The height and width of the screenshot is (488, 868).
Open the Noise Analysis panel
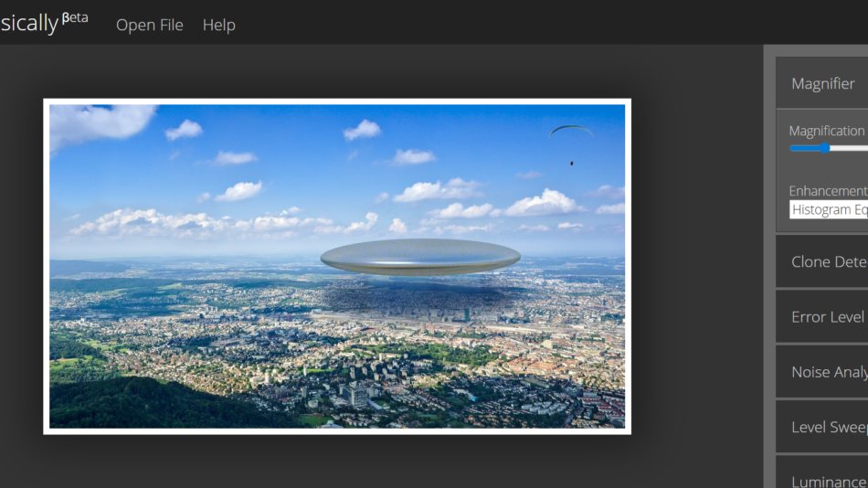click(x=828, y=372)
